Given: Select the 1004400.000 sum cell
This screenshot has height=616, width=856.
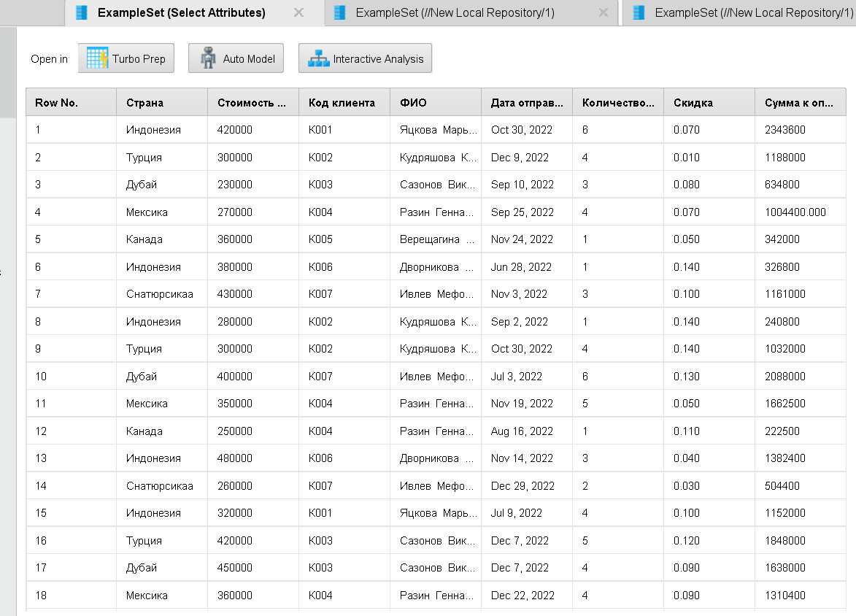Looking at the screenshot, I should point(801,212).
